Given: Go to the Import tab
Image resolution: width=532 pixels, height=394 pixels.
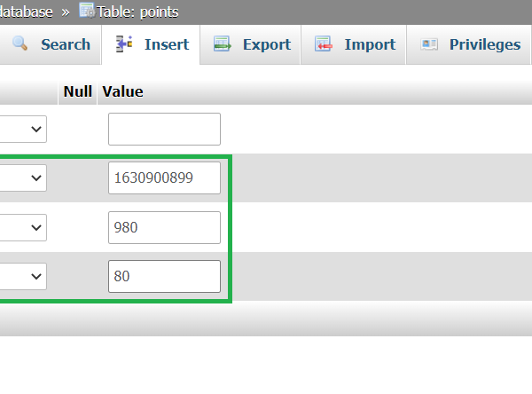Looking at the screenshot, I should (370, 44).
